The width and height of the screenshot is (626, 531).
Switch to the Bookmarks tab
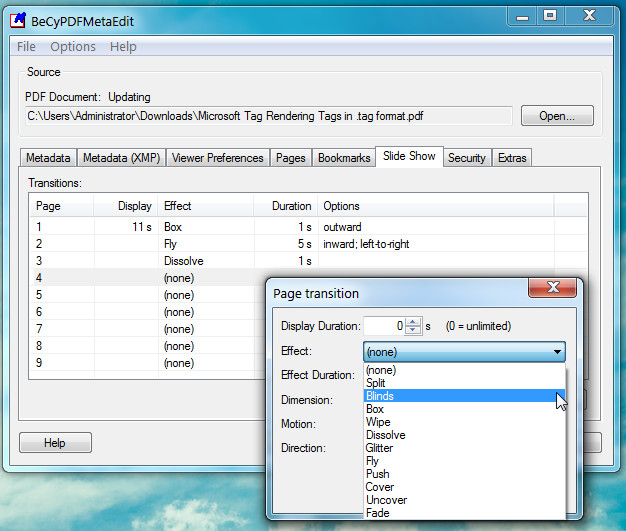[x=344, y=158]
